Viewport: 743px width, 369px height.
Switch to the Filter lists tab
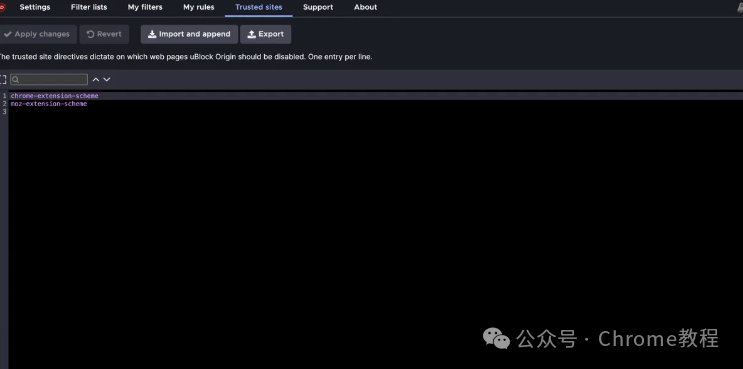(89, 7)
